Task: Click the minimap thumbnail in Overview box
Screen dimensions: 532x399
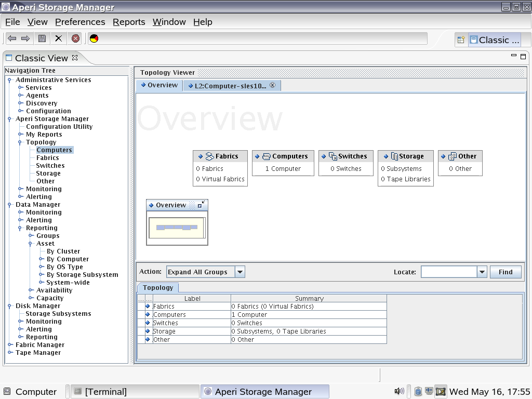Action: (177, 228)
